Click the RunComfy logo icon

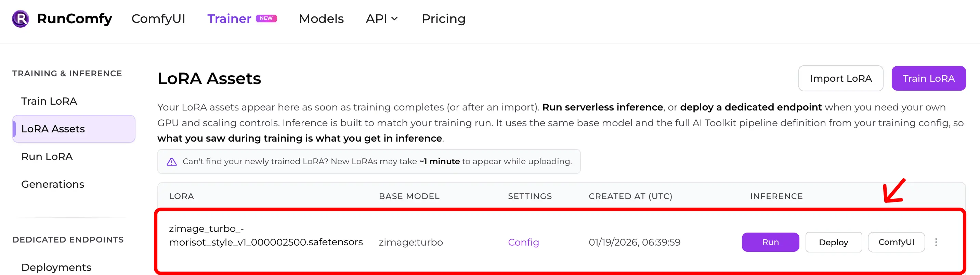(21, 18)
